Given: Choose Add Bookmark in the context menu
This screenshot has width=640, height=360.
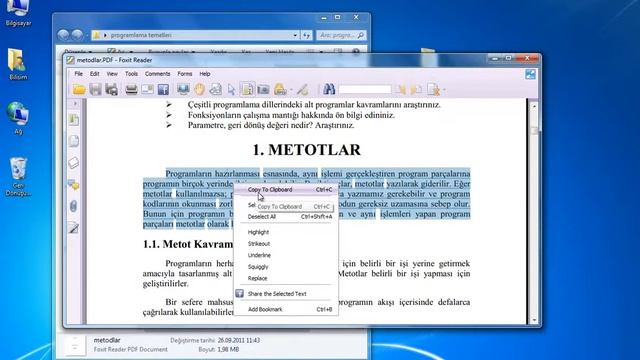Looking at the screenshot, I should coord(286,309).
